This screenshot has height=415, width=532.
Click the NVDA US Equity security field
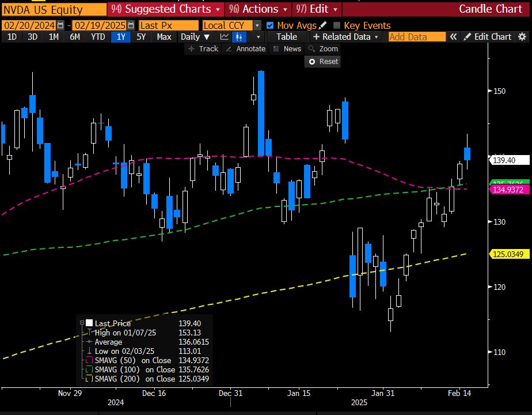54,9
